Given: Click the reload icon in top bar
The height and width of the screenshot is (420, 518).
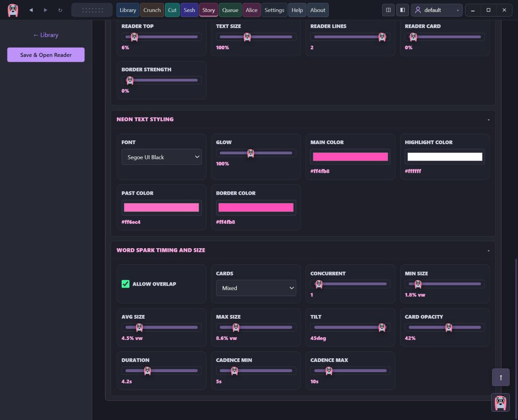Looking at the screenshot, I should tap(60, 10).
